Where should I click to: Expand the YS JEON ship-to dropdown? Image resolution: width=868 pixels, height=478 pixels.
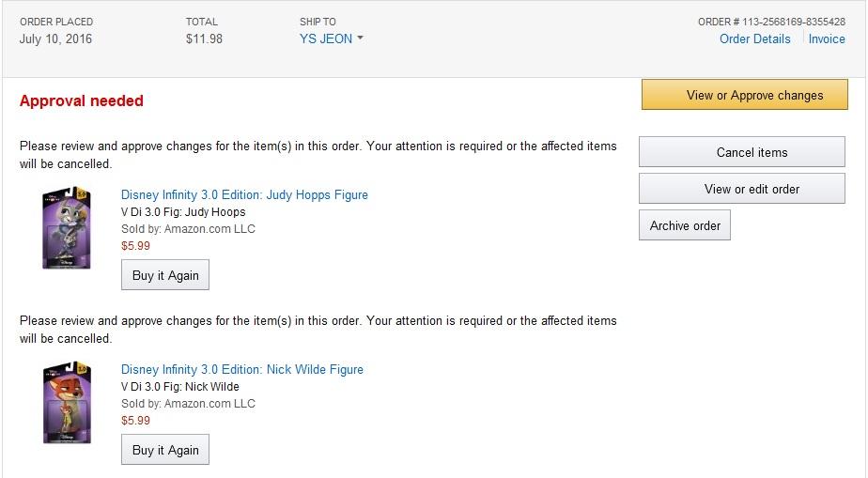331,39
